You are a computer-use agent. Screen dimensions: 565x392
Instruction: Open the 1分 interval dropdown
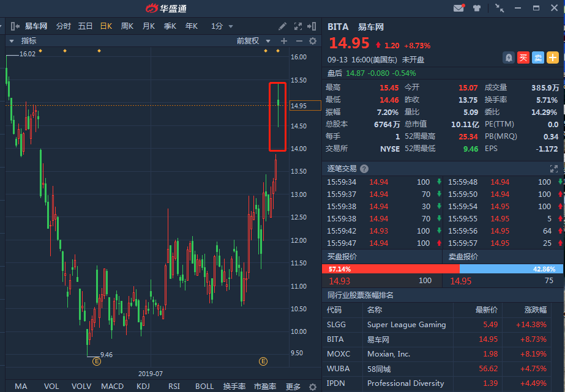[222, 26]
